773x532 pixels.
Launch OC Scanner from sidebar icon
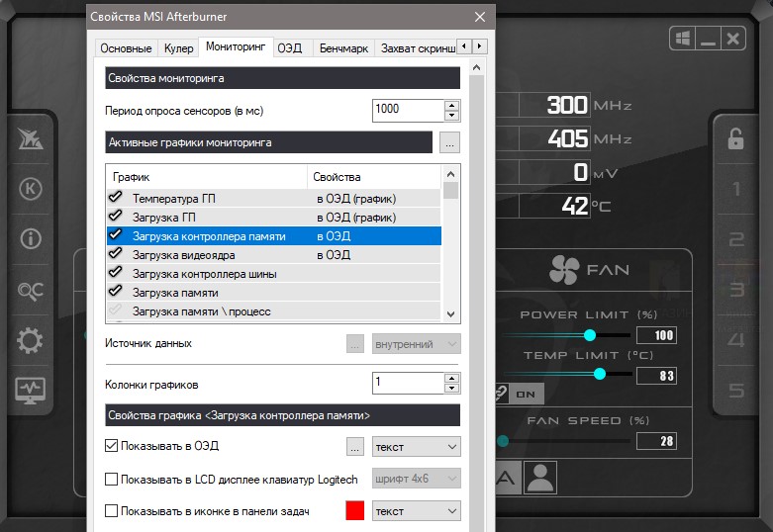click(x=31, y=291)
